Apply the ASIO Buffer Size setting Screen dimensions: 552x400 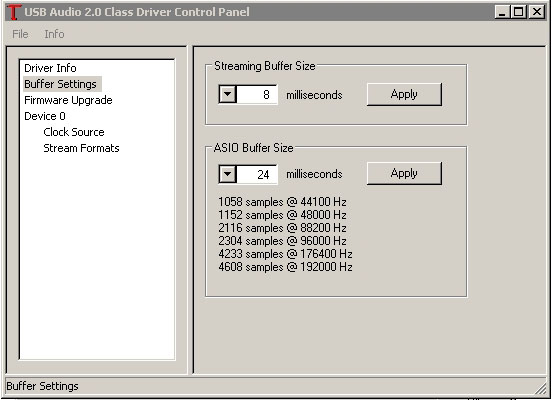click(404, 173)
